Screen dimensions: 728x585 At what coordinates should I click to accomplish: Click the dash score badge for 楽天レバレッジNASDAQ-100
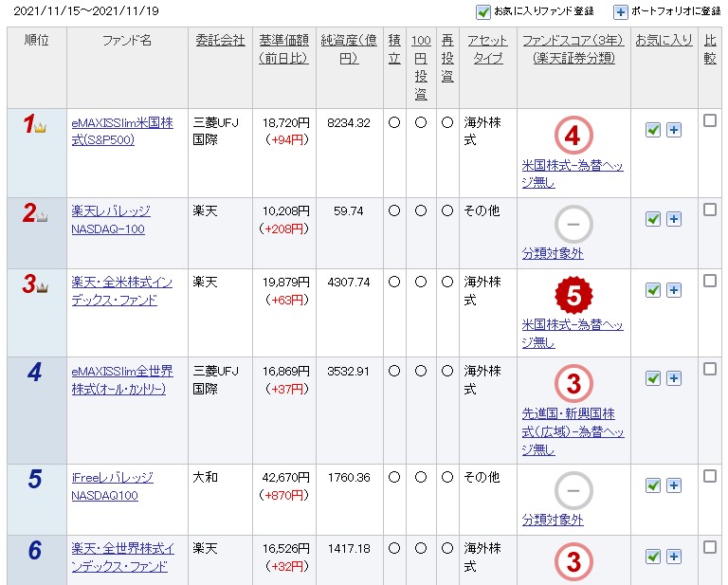(573, 225)
